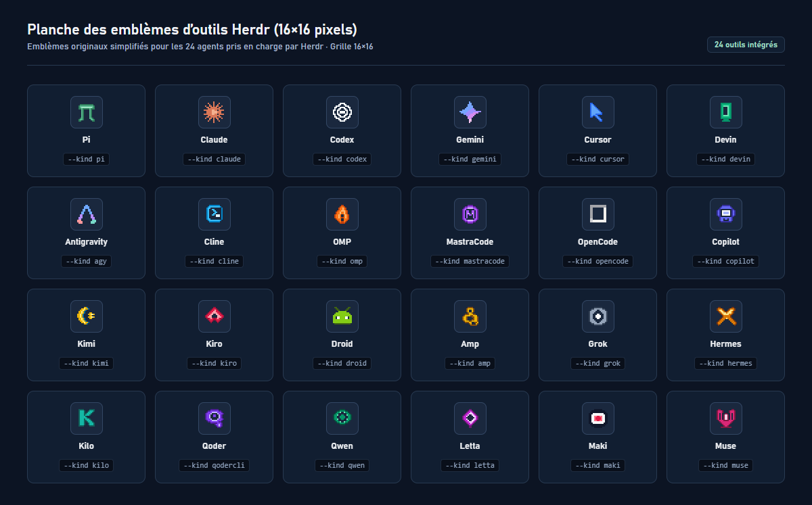Click the "24 outils intégrés" badge
The width and height of the screenshot is (812, 505).
746,45
